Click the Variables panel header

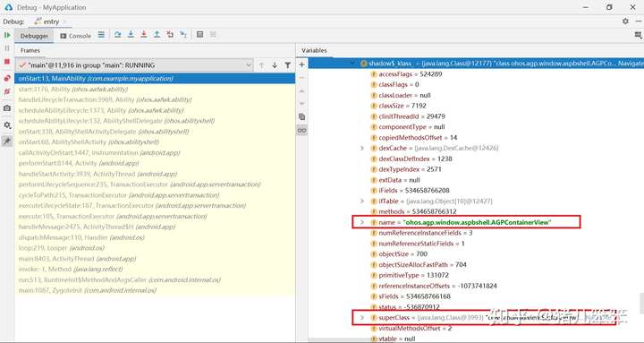[314, 50]
